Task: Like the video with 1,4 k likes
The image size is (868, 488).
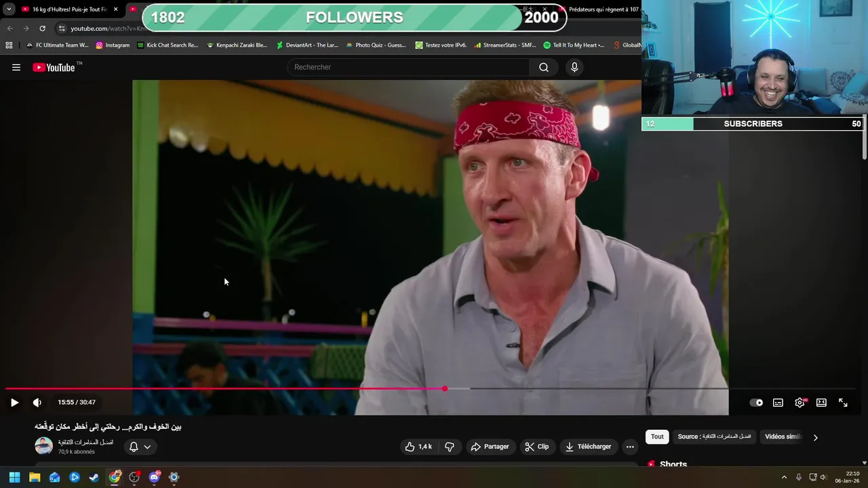Action: (x=418, y=447)
